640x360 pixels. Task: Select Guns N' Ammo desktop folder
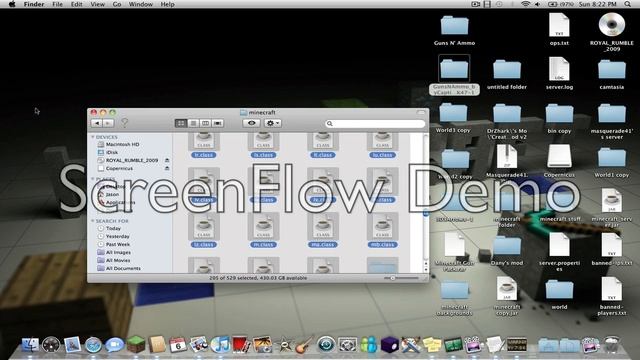(454, 31)
